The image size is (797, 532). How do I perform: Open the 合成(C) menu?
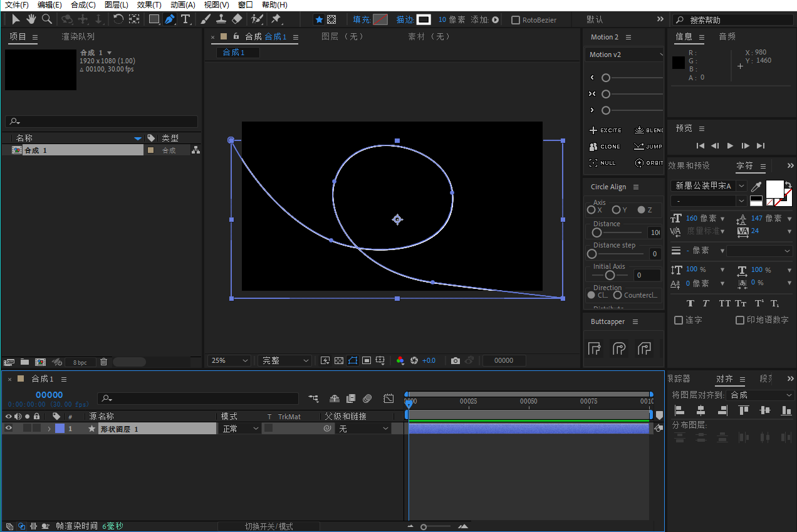point(83,4)
